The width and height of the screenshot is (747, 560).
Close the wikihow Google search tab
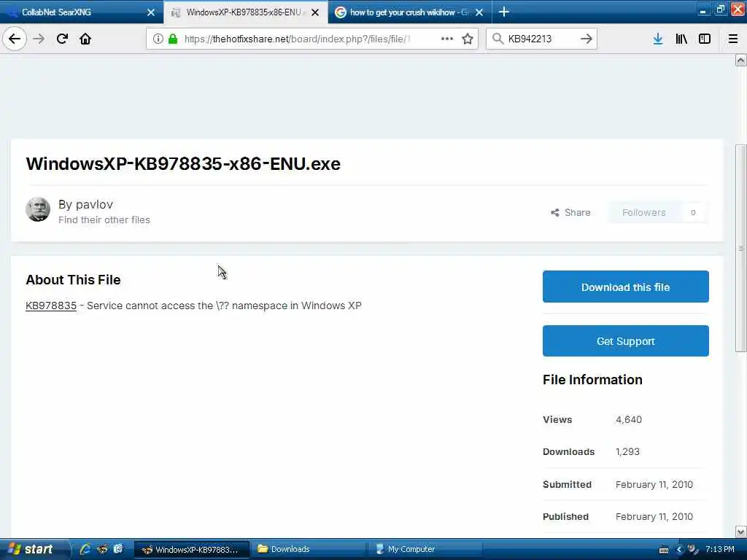pyautogui.click(x=479, y=12)
